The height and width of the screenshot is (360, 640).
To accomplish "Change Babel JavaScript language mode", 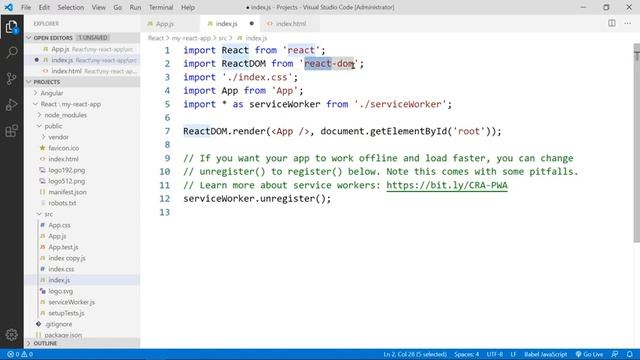I will coord(545,354).
